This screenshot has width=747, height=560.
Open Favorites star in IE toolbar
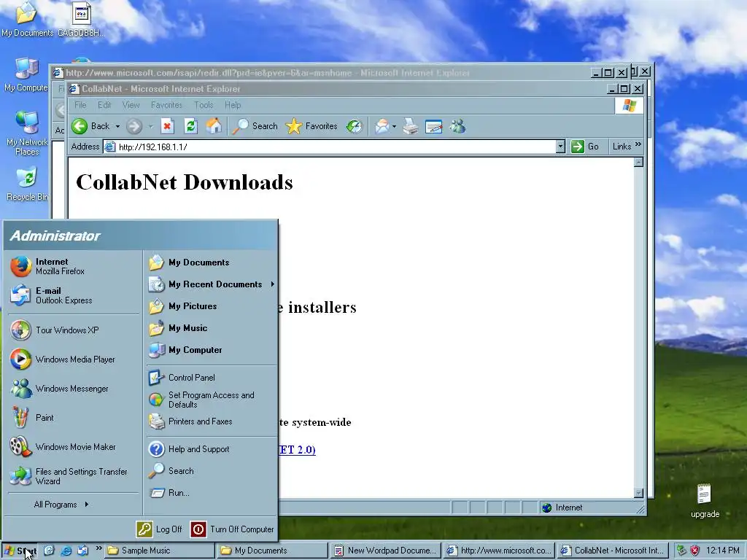[311, 126]
